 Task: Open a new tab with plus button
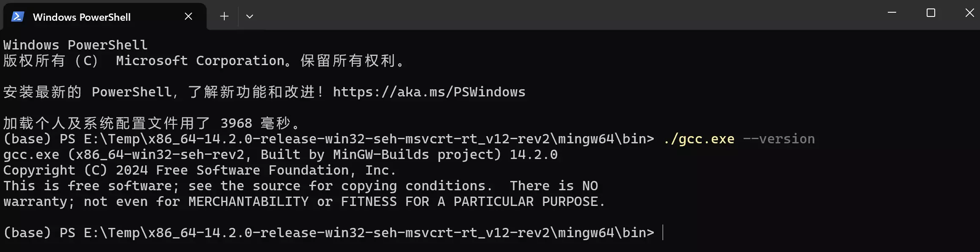click(224, 16)
